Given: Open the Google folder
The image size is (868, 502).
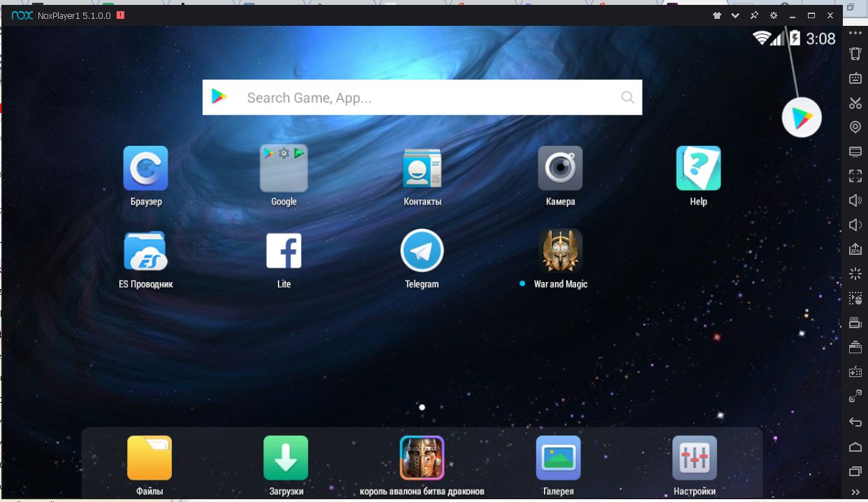Looking at the screenshot, I should point(284,168).
